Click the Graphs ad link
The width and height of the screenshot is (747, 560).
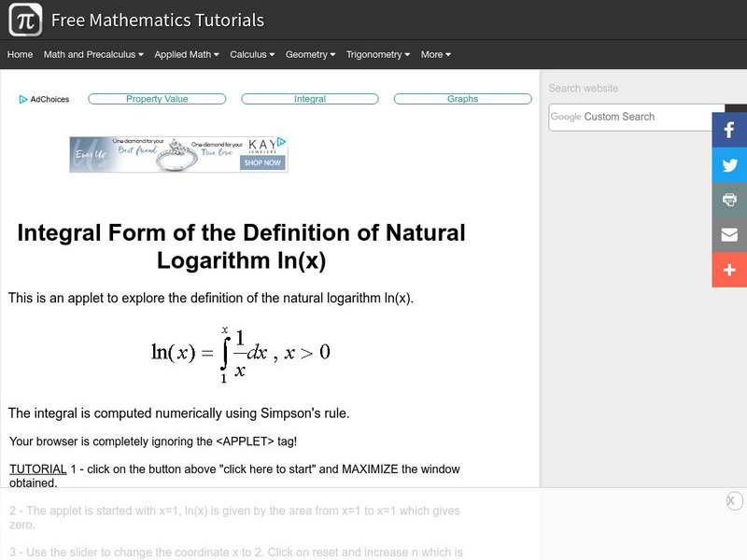pos(462,99)
